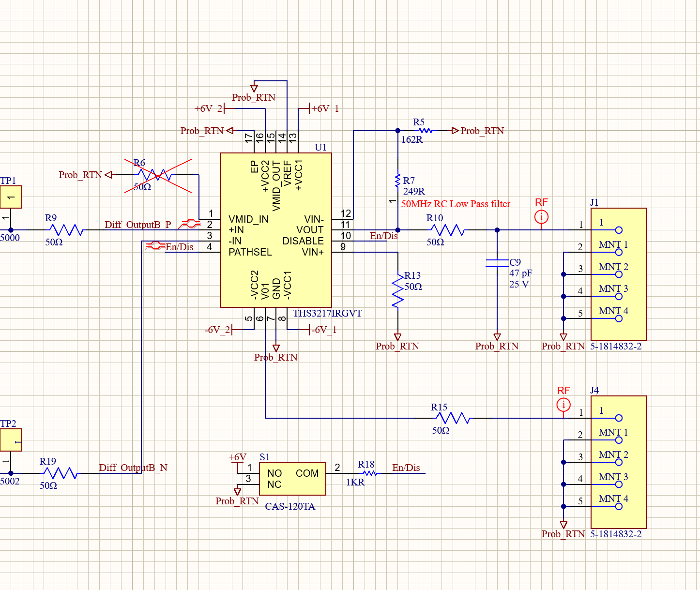Click RF directive marker near J1

tap(542, 217)
